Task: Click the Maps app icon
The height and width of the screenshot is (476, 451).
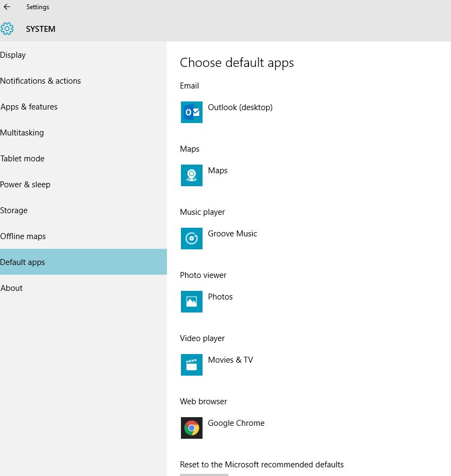Action: [x=191, y=175]
